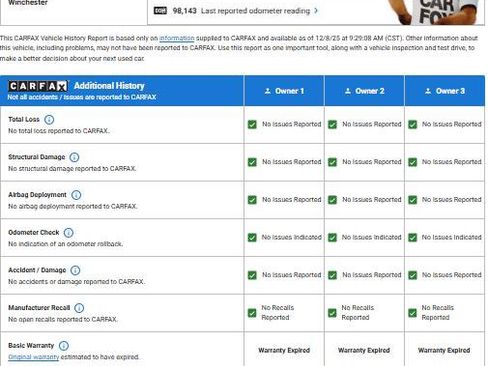Click 'No Issues Indicated' under Owner 3
This screenshot has width=488, height=366.
[x=452, y=237]
